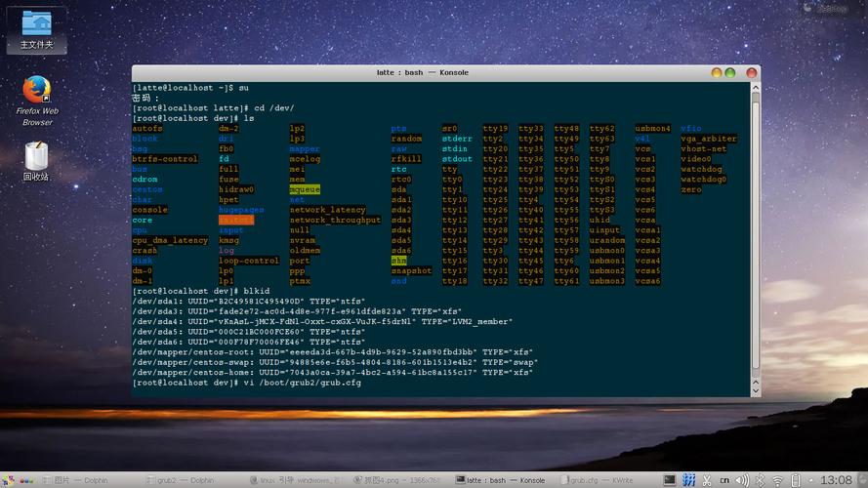Screen dimensions: 868x488
Task: Click 'vga_arbiter' in the ls output
Action: click(x=709, y=139)
